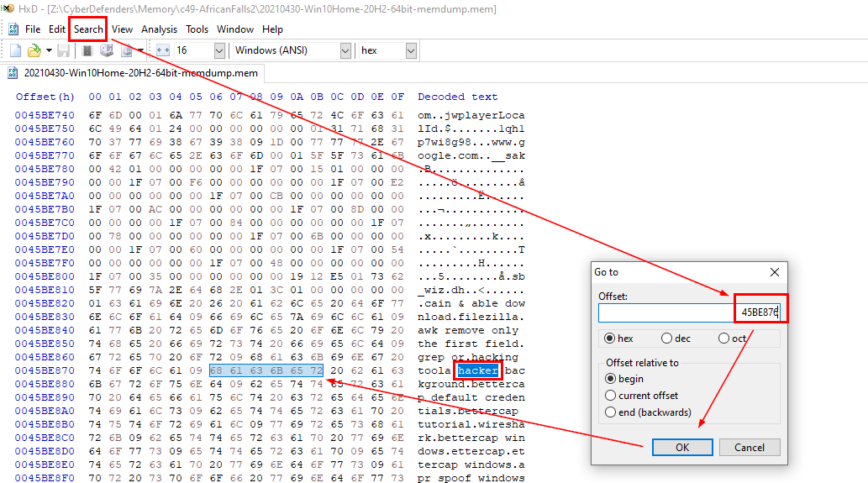Click decoded text 'pr spoof windows'

(471, 477)
